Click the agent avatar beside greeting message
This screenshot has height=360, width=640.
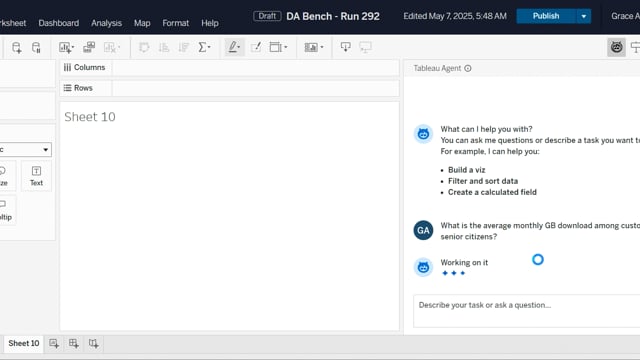click(423, 134)
